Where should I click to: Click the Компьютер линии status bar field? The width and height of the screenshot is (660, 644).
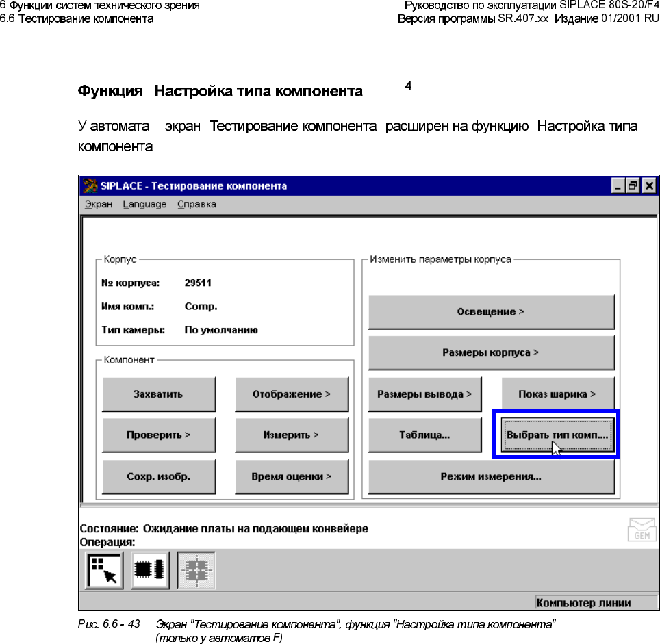point(596,603)
